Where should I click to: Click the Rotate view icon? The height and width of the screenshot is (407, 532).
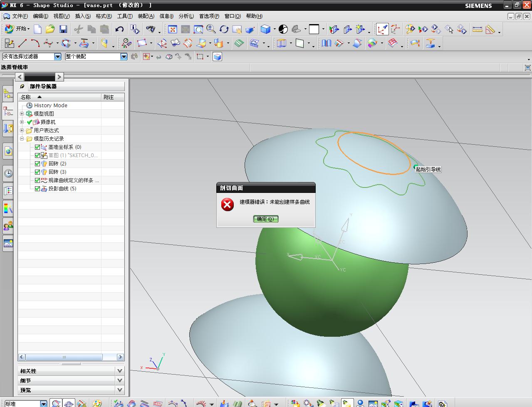click(x=224, y=29)
